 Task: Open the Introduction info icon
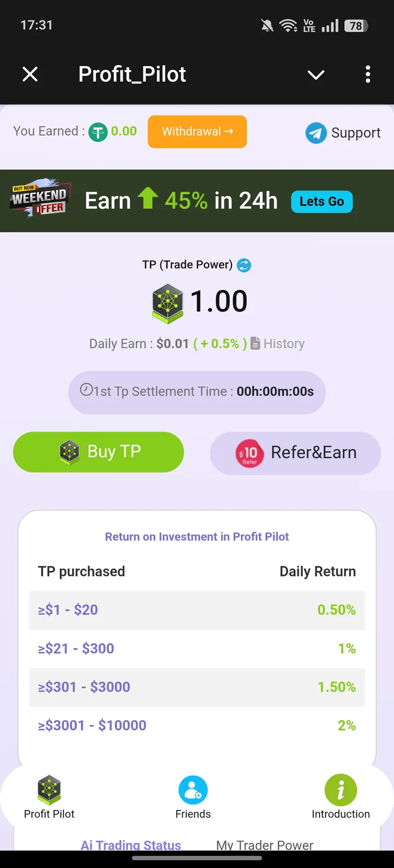coord(340,790)
